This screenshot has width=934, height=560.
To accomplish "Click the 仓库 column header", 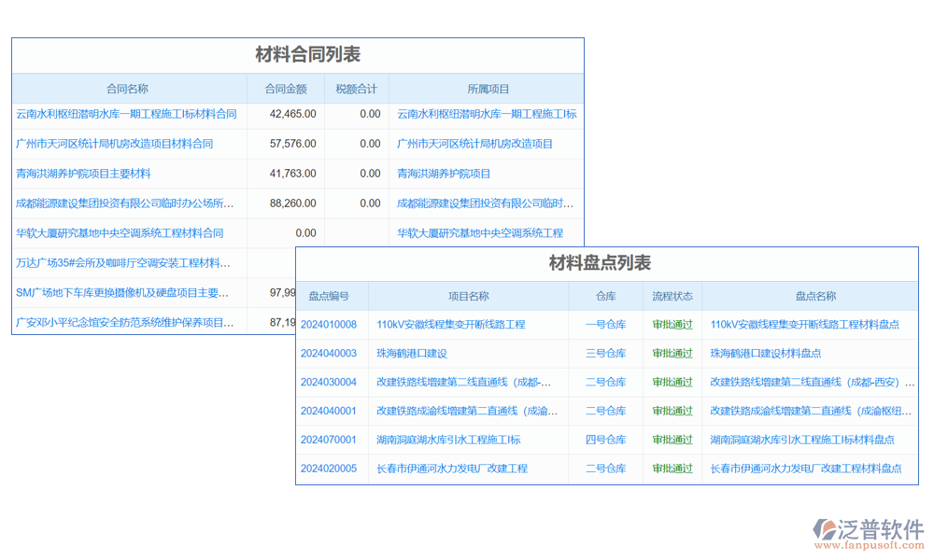I will [x=606, y=297].
